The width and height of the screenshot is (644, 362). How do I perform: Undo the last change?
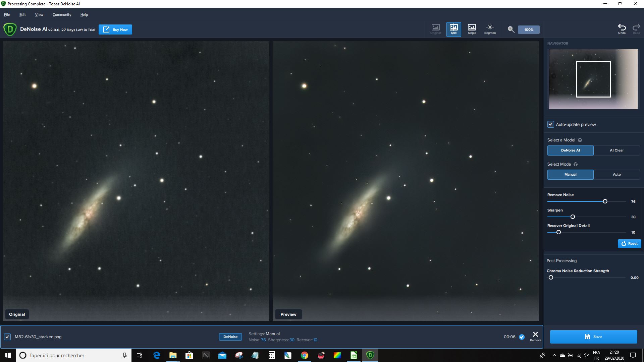622,29
